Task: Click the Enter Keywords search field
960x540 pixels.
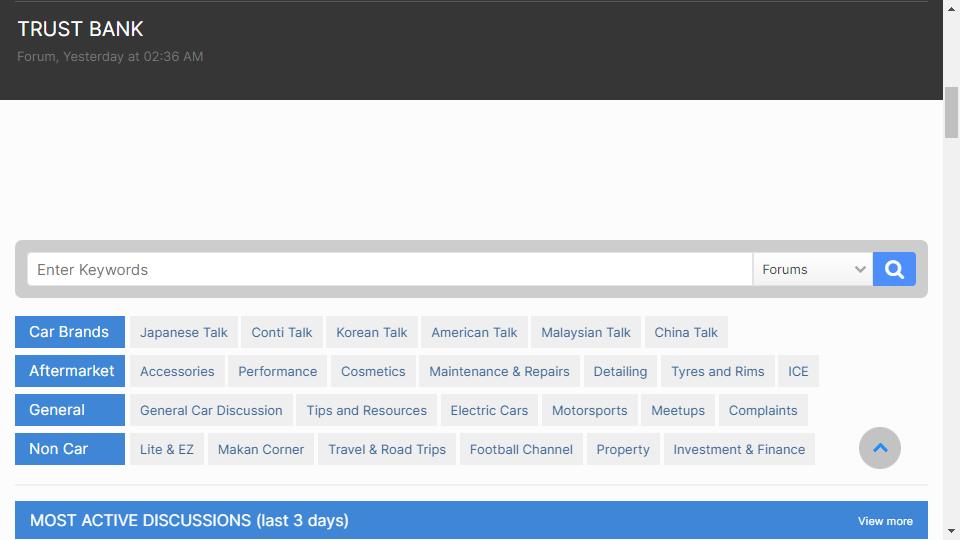Action: [x=390, y=269]
